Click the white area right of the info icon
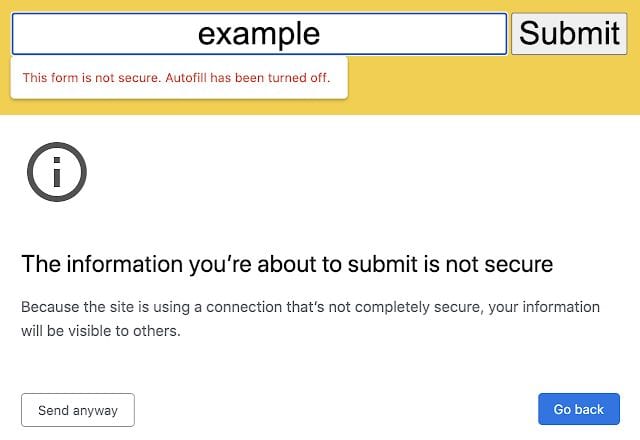Viewport: 640px width, 440px height. coord(350,172)
